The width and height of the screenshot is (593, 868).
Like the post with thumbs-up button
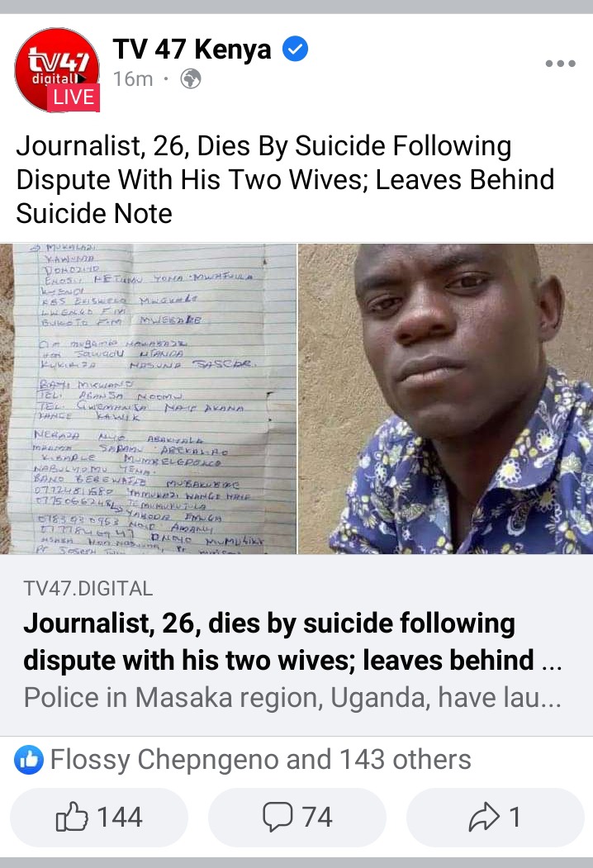[x=99, y=817]
